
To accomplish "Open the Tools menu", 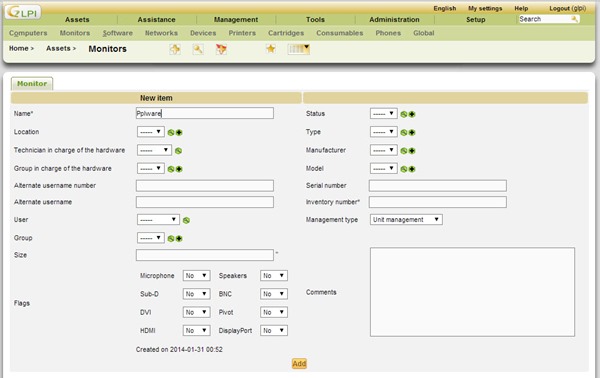I will coord(315,20).
